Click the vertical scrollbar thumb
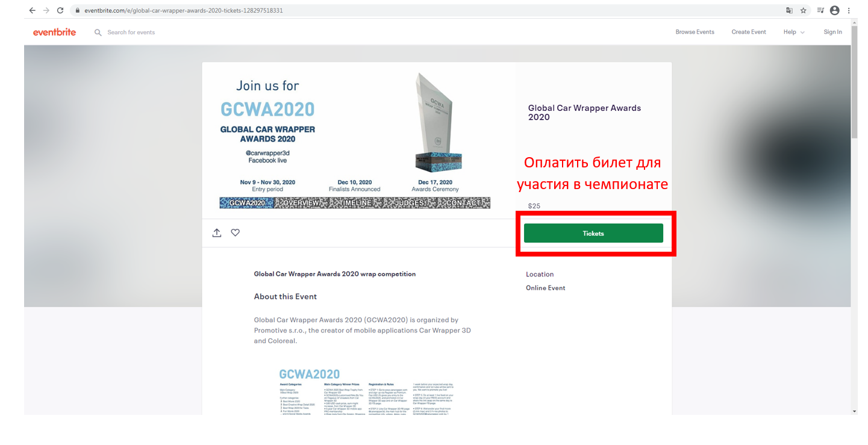This screenshot has width=868, height=445. (x=855, y=82)
